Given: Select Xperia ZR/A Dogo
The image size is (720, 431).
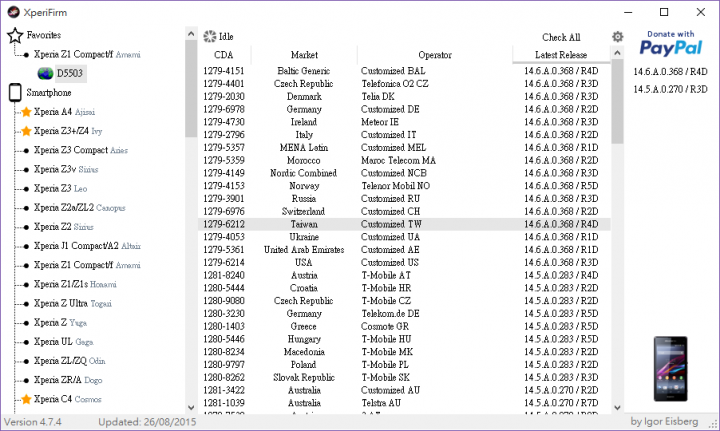Looking at the screenshot, I should [x=68, y=381].
